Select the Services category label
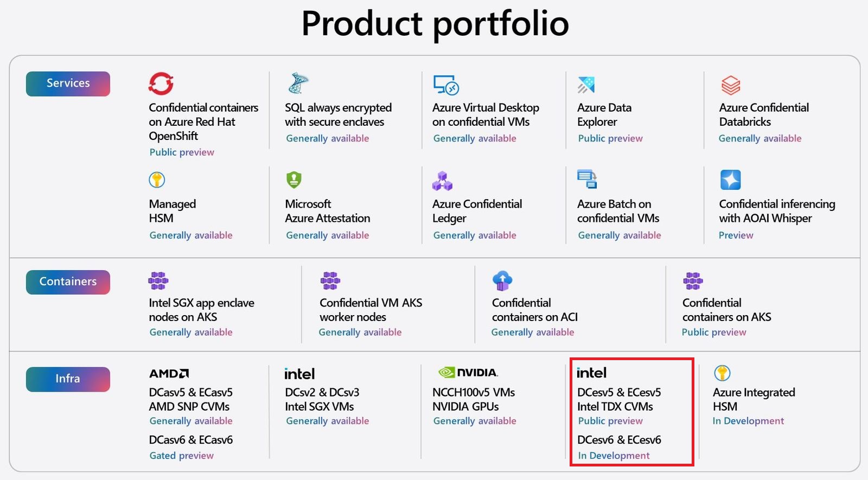 point(68,84)
